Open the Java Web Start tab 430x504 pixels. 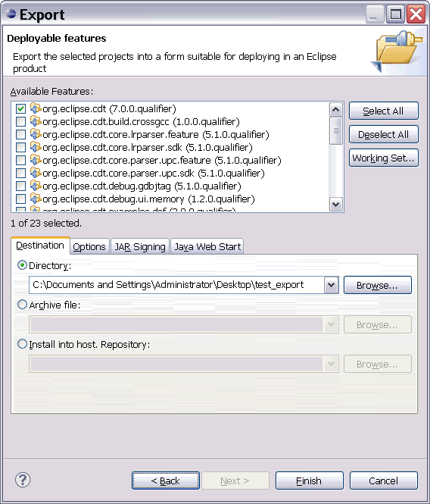[x=207, y=246]
